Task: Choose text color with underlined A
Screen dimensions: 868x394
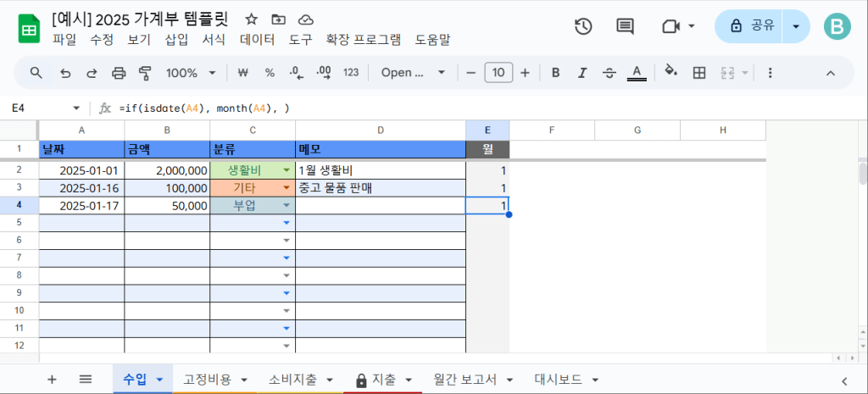Action: 637,73
